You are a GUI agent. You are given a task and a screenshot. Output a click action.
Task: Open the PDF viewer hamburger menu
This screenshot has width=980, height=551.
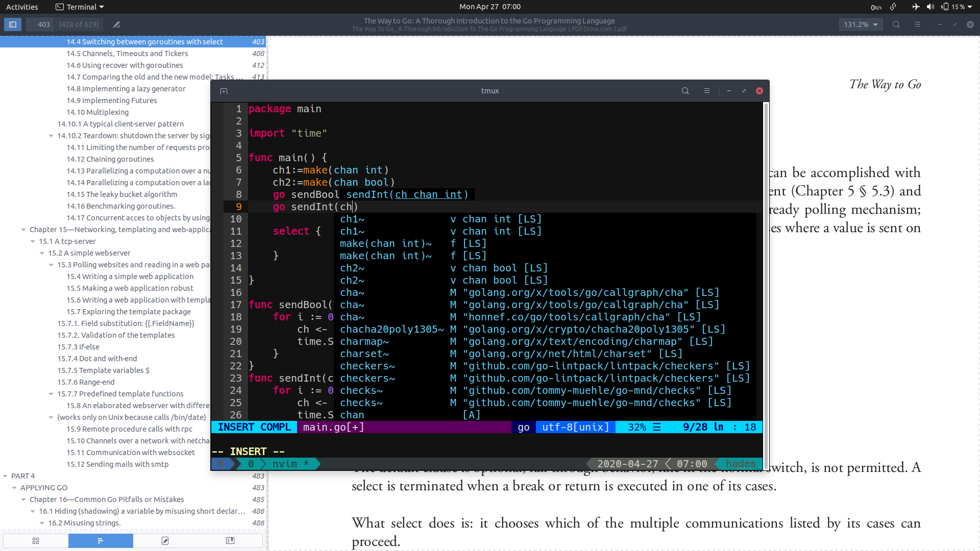(917, 24)
